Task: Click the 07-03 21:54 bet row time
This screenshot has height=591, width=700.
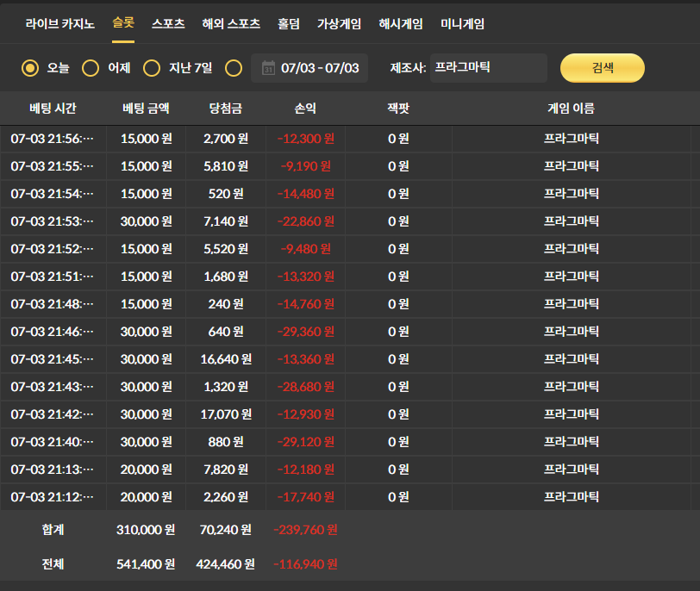Action: tap(53, 194)
